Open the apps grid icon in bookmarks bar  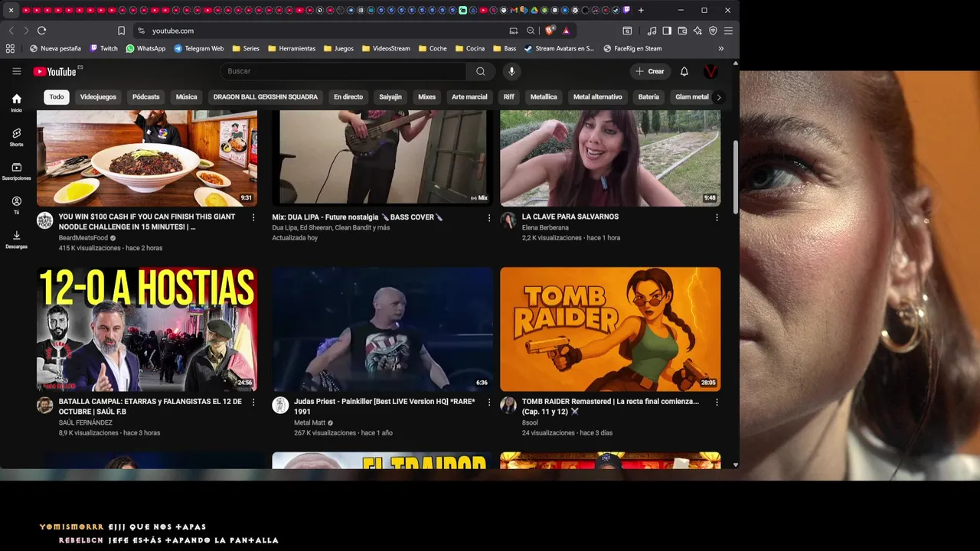pyautogui.click(x=10, y=48)
